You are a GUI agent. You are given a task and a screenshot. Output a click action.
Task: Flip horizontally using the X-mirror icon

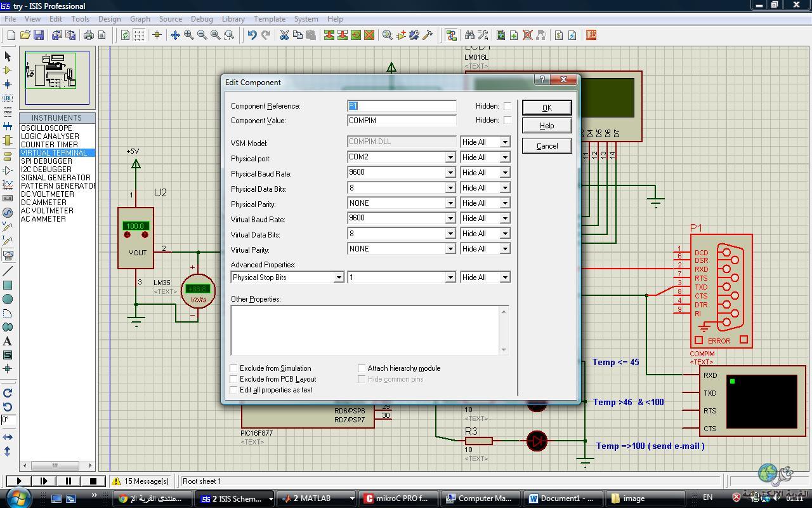[x=8, y=437]
